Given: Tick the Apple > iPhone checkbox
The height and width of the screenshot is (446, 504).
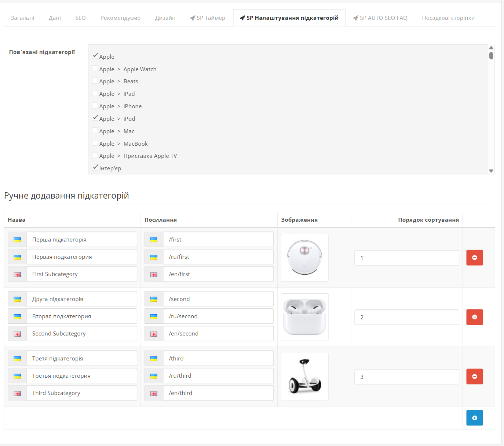Looking at the screenshot, I should click(95, 106).
